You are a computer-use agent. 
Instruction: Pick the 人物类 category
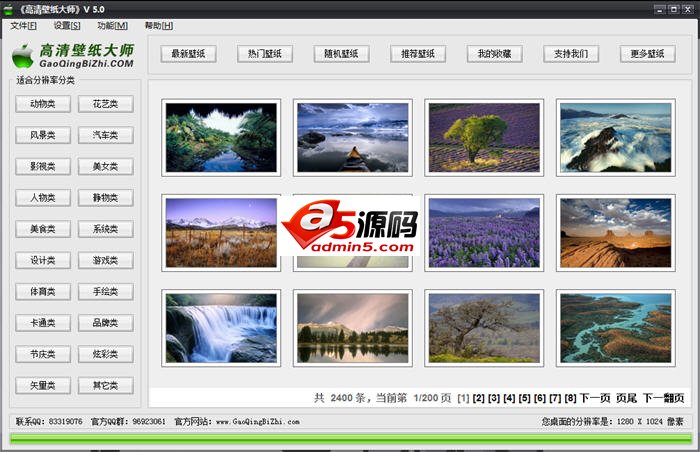pos(43,198)
